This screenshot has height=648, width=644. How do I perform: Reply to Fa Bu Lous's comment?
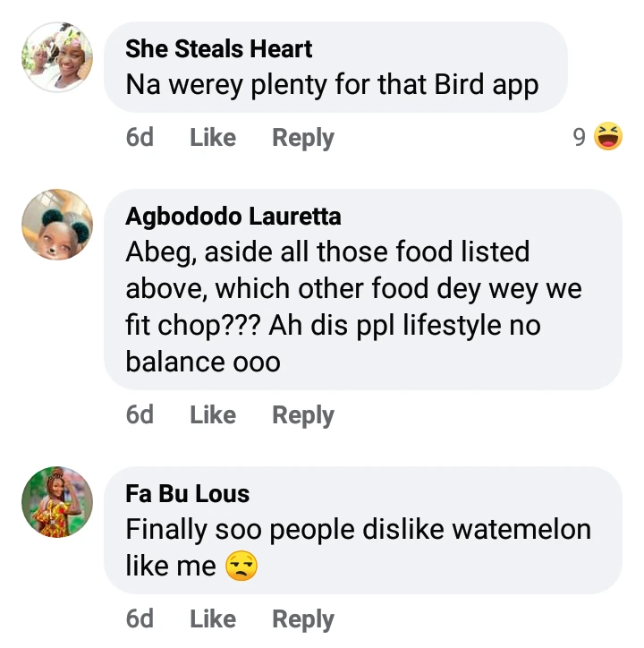pos(303,619)
